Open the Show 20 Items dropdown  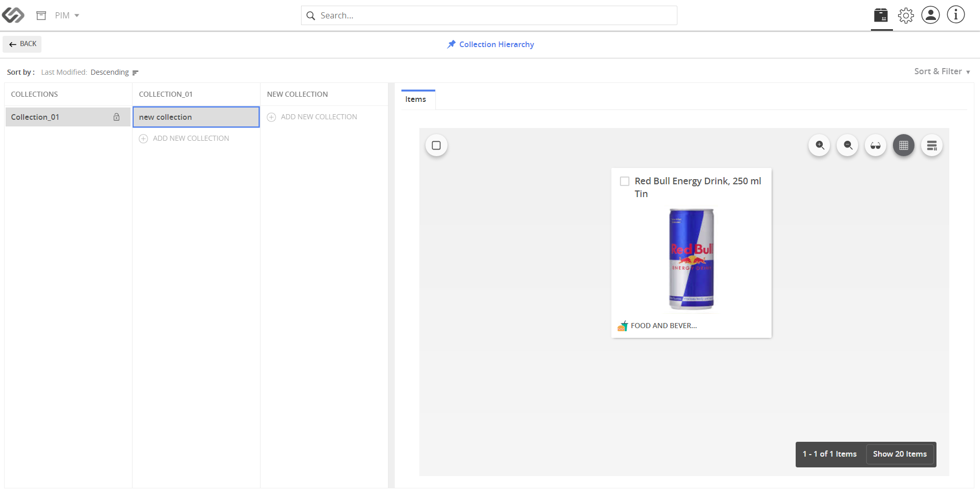coord(900,454)
